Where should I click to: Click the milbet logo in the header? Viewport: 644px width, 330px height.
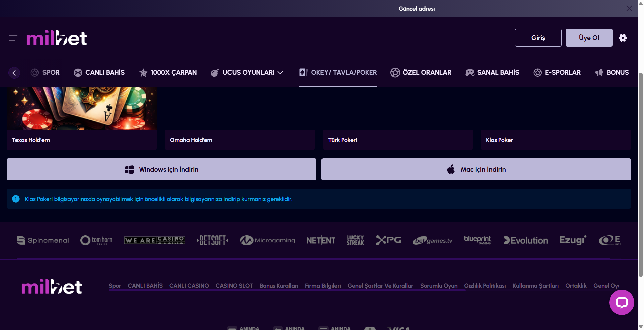pos(57,38)
